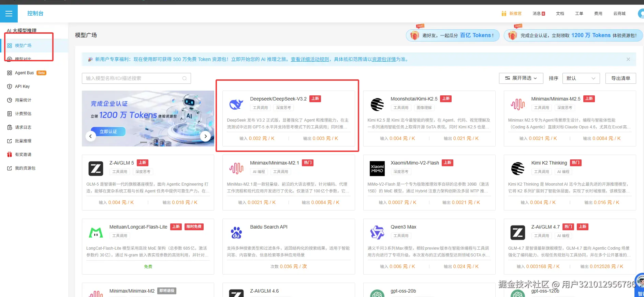Screen dimensions: 644x297
Task: Click the Z-AI GLM 4.7 logo
Action: tap(518, 233)
